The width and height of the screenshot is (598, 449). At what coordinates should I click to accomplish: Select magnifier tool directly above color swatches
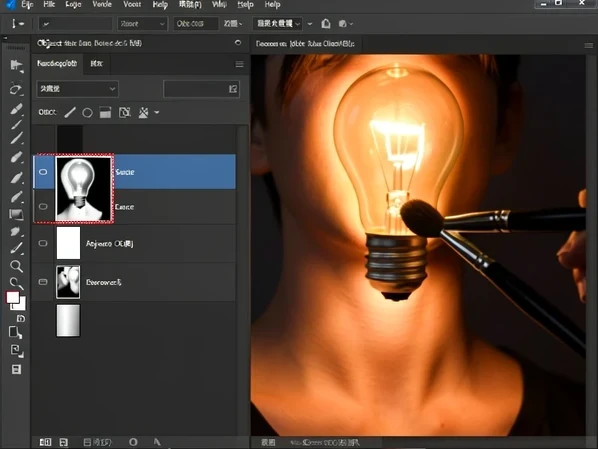16,283
